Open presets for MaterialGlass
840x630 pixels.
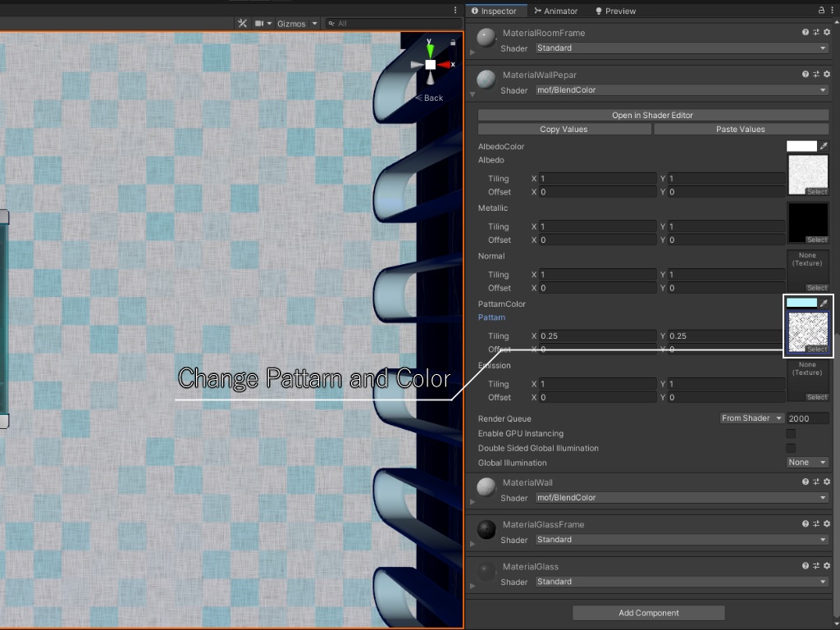tap(816, 566)
